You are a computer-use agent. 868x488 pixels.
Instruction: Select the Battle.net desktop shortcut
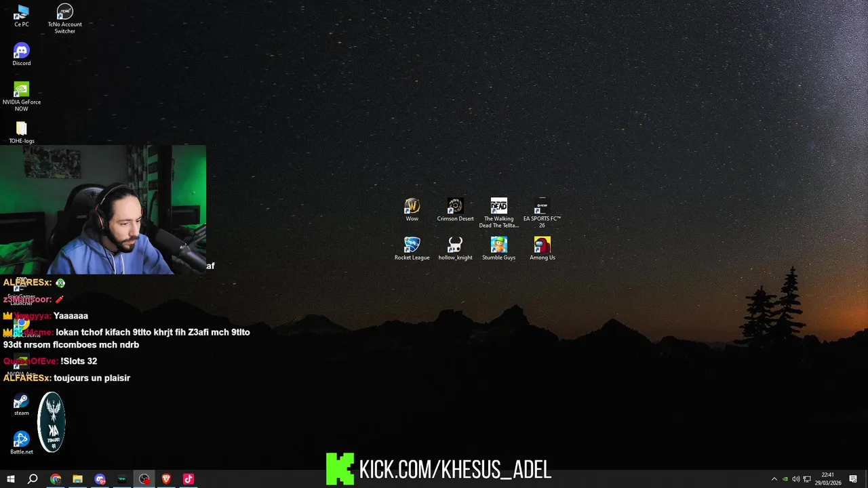coord(21,443)
